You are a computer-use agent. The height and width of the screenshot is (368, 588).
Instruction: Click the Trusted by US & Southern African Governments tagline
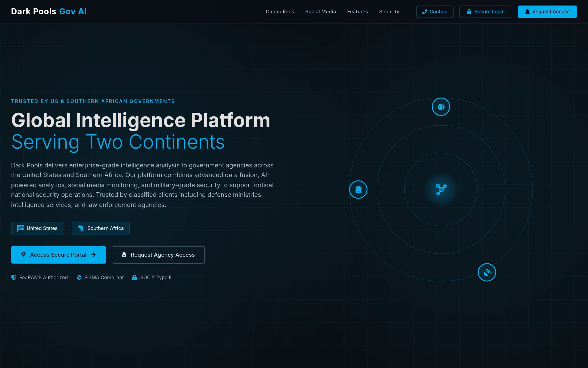click(93, 101)
